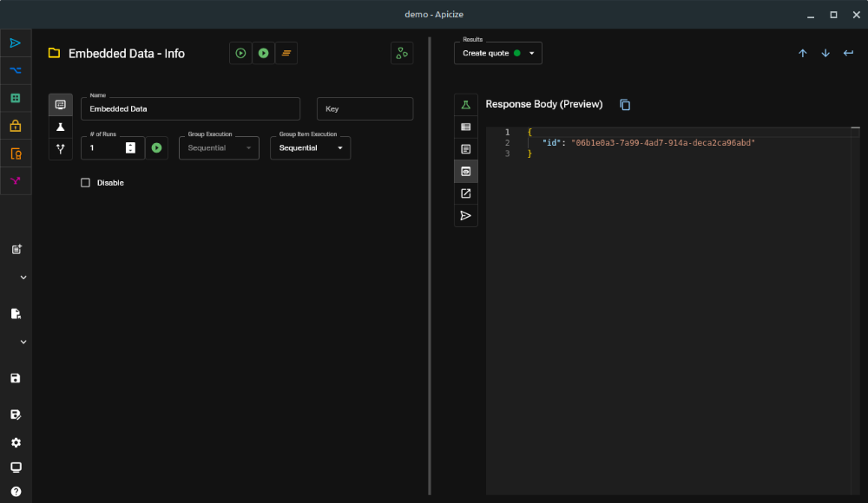Expand the Group Item Execution dropdown
The height and width of the screenshot is (503, 868).
310,148
